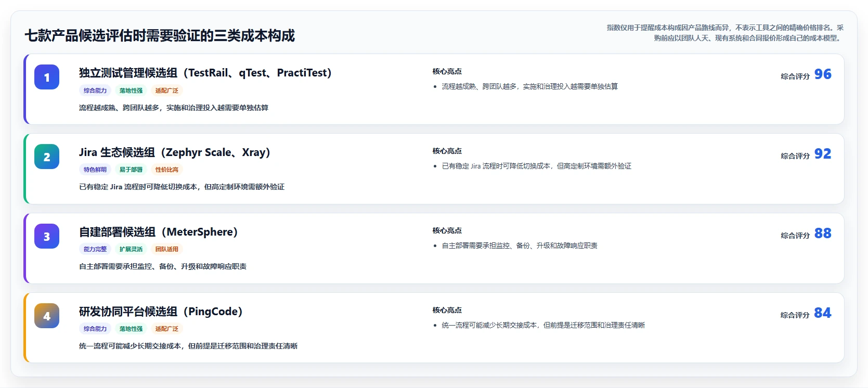The image size is (868, 388).
Task: Click the bullet point 流程越成熟、跨团队越多
Action: 530,86
